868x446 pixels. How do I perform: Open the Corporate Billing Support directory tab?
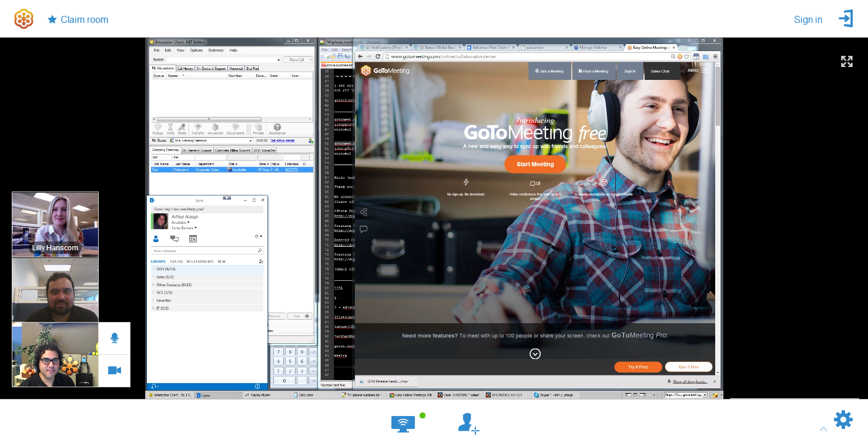click(232, 150)
